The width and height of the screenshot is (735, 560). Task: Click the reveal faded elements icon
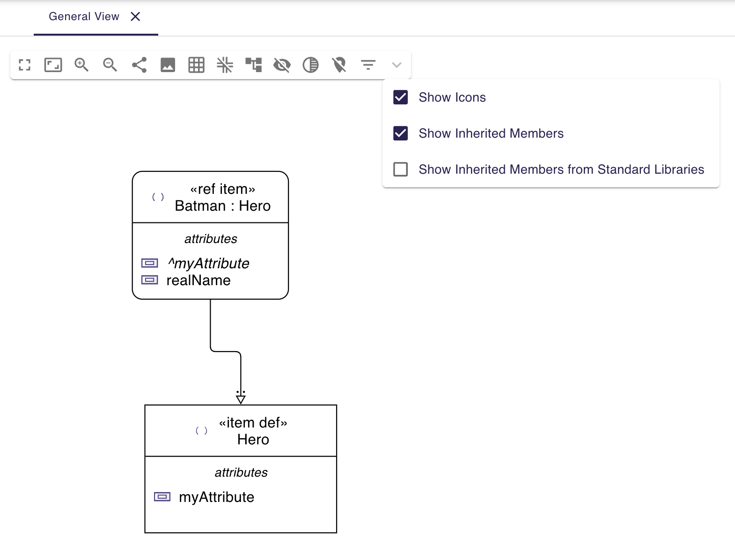point(310,65)
